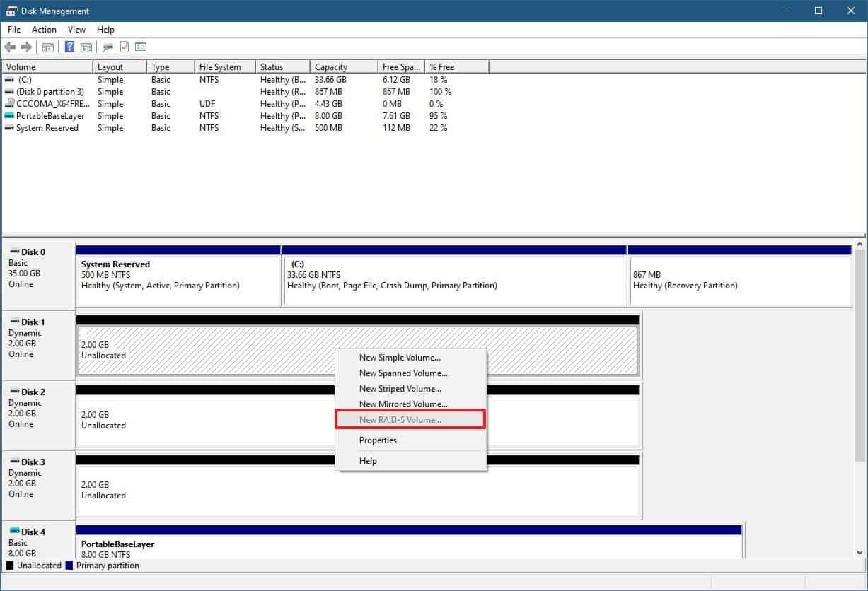Select the Disk 1 Dynamic label panel
This screenshot has height=591, width=868.
pos(38,346)
